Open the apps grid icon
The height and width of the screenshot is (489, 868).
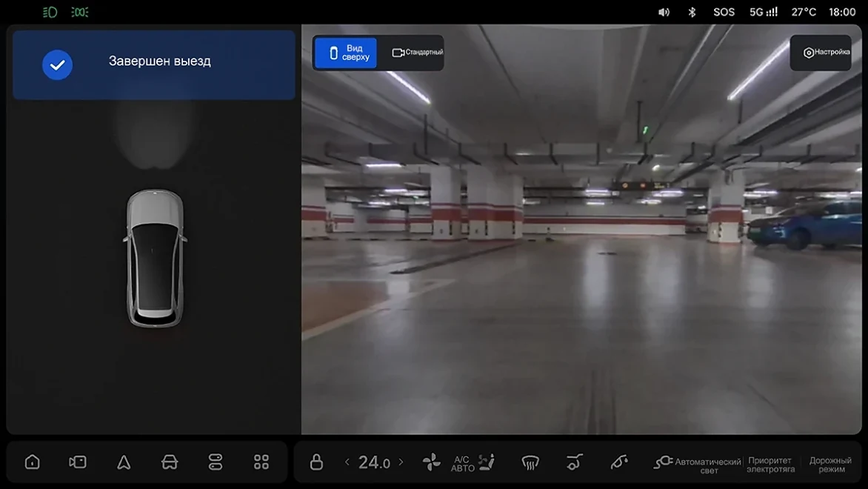[261, 462]
